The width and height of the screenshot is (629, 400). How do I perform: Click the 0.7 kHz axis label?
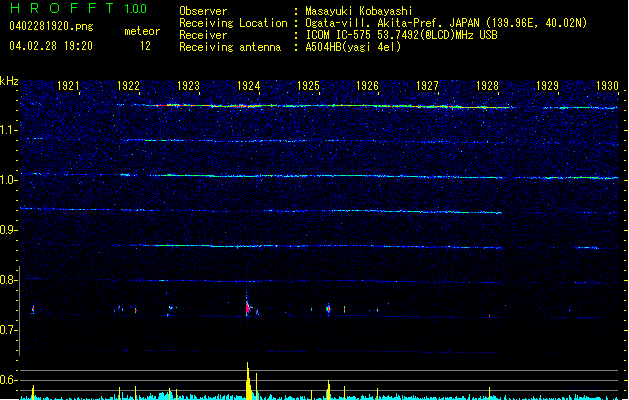(9, 330)
